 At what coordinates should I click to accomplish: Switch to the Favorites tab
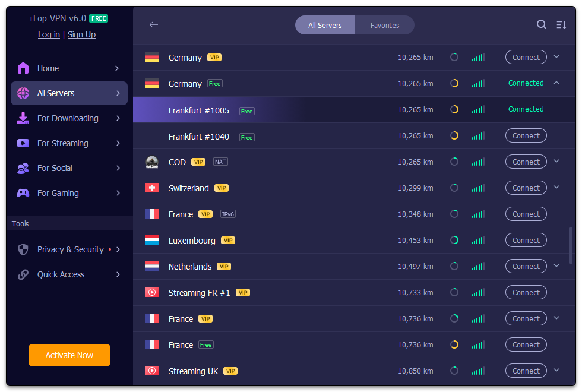[385, 25]
